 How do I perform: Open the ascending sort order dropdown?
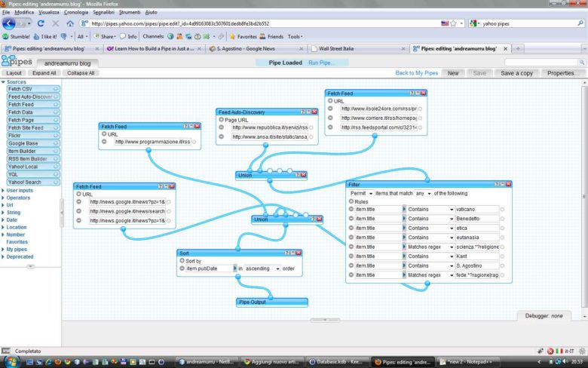coord(262,268)
